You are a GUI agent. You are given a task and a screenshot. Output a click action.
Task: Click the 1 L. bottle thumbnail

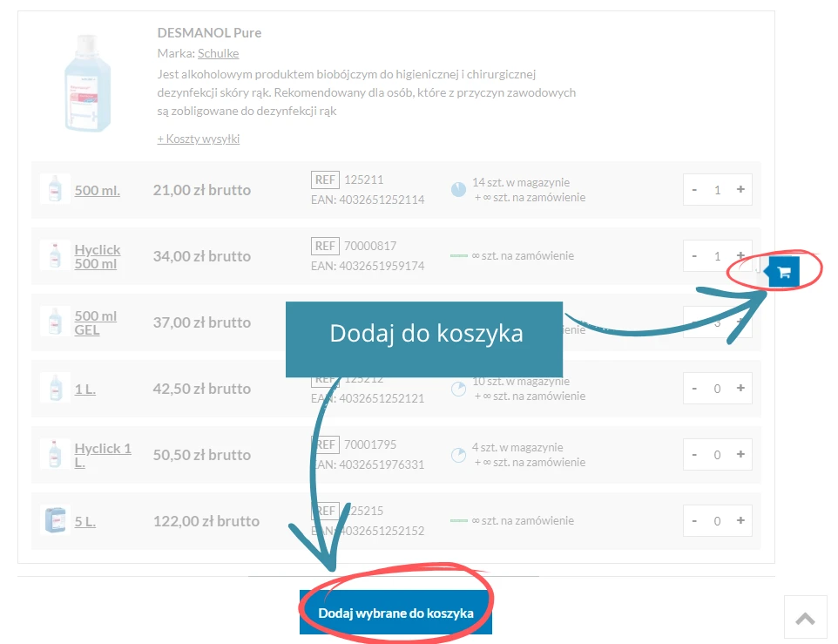[56, 388]
